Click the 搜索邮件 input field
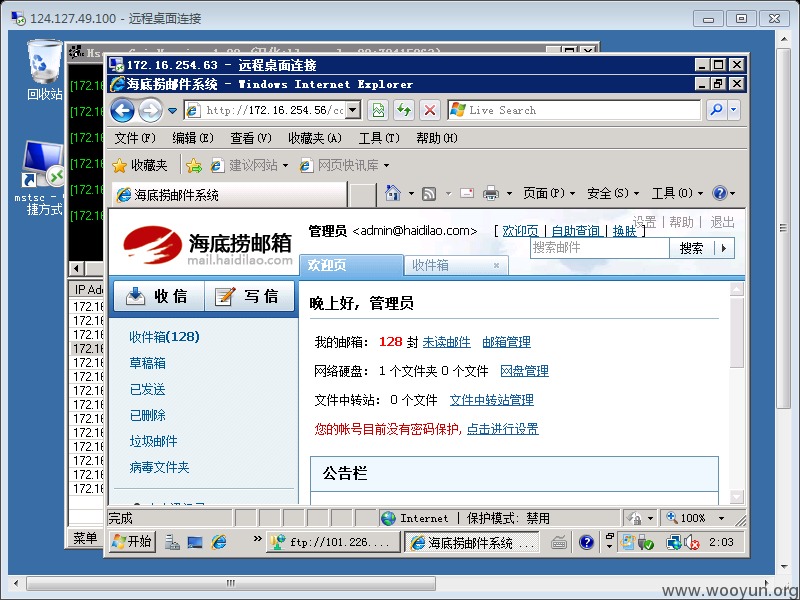Image resolution: width=800 pixels, height=600 pixels. point(599,248)
